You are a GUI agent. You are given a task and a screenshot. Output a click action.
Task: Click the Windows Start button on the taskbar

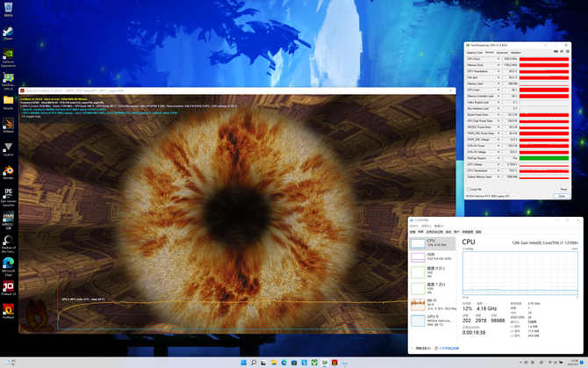point(243,363)
